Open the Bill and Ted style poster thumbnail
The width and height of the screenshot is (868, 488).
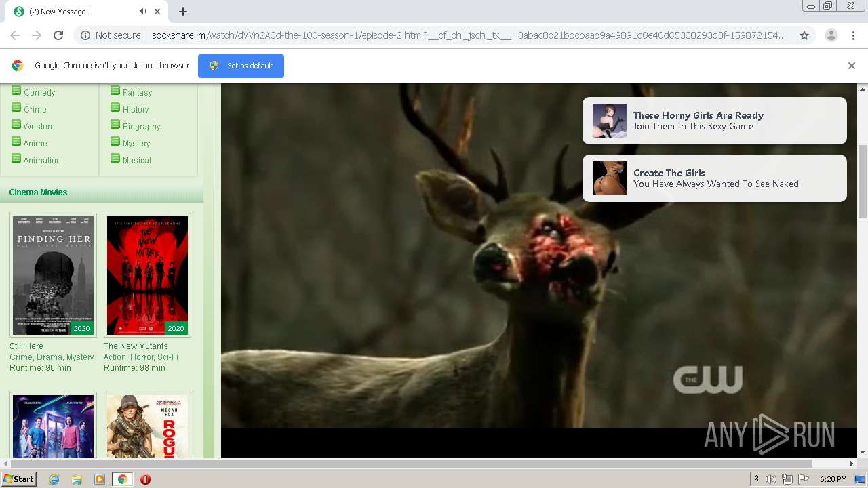(53, 426)
